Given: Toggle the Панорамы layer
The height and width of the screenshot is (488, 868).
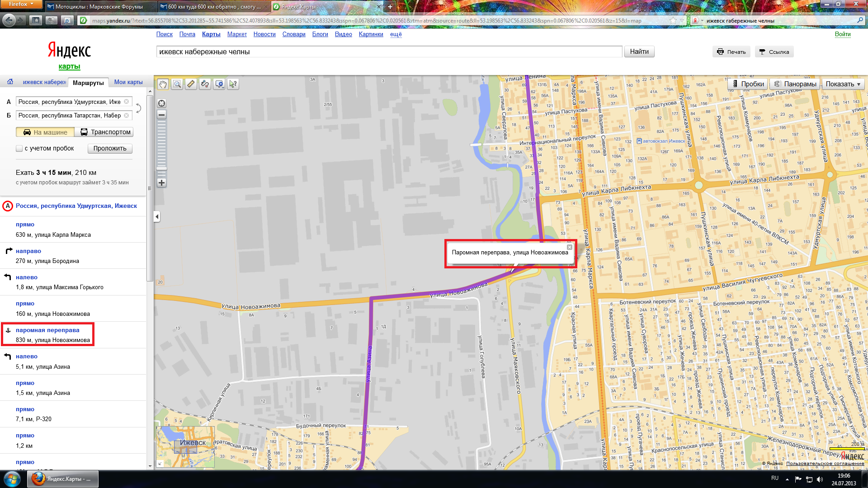Looking at the screenshot, I should coord(795,84).
